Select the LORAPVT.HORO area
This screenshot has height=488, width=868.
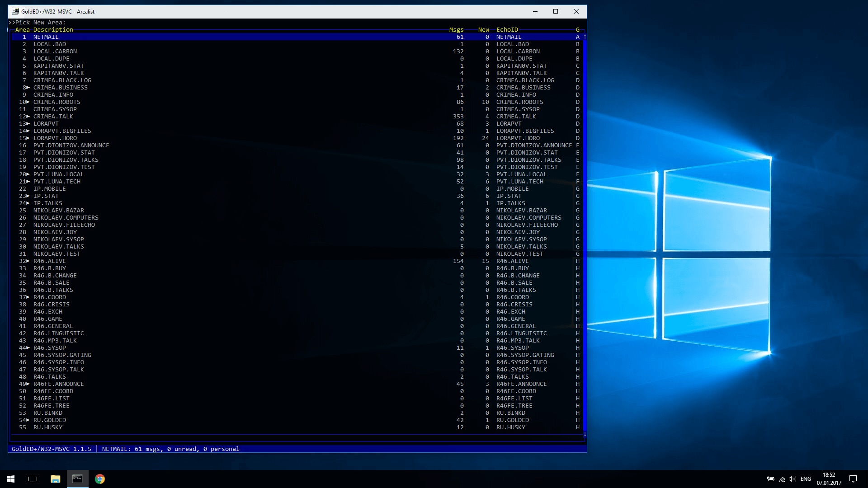(x=297, y=138)
